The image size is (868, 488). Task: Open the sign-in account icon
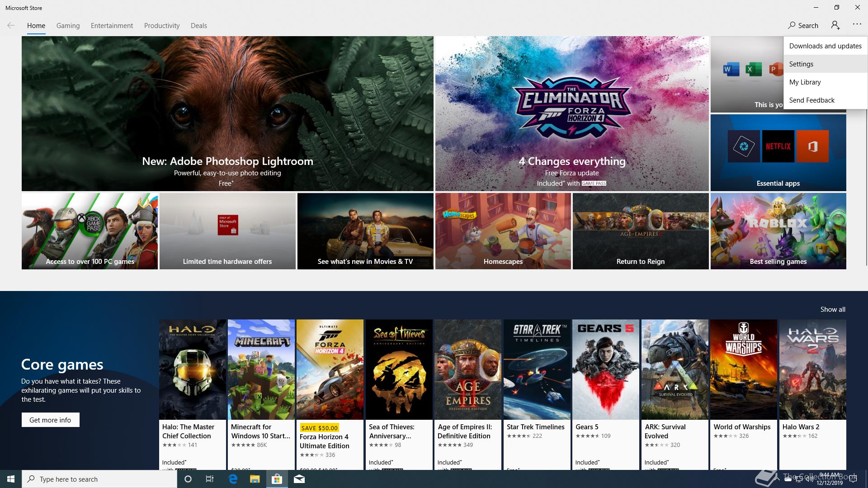835,25
